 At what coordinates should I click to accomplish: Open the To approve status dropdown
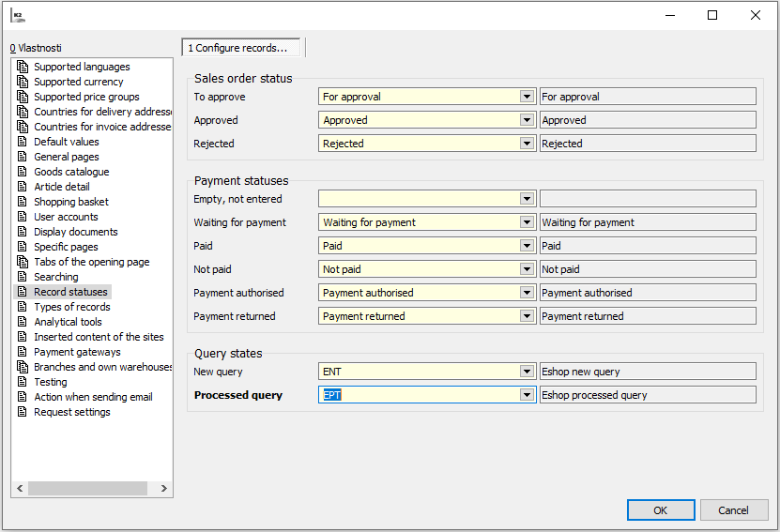click(x=528, y=97)
